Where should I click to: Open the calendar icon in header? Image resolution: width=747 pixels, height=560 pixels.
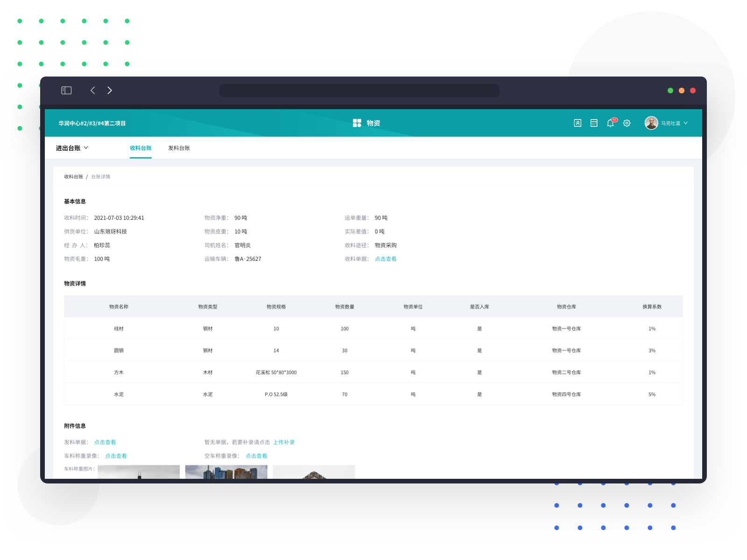594,123
